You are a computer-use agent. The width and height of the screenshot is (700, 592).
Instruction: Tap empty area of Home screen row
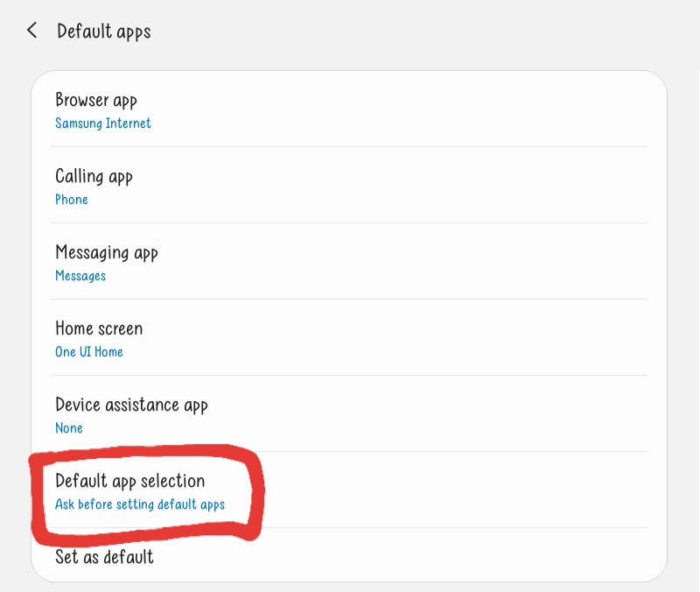[x=402, y=337]
